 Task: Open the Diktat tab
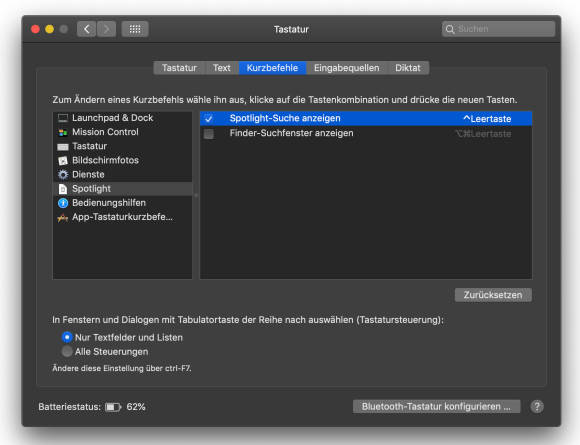click(x=408, y=68)
